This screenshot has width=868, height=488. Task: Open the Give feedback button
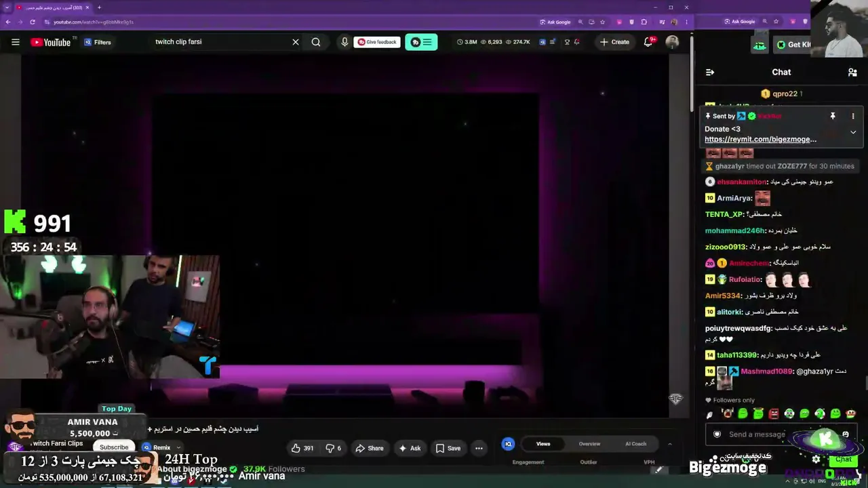[377, 42]
